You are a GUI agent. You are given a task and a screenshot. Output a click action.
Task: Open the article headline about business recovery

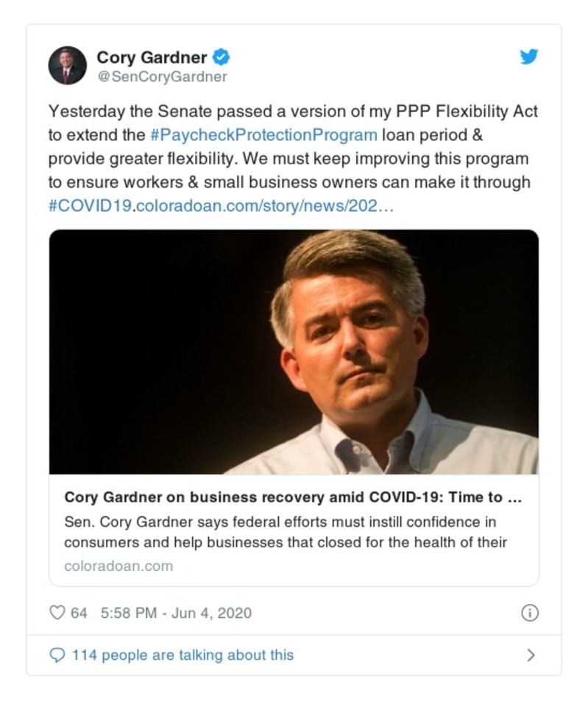click(x=293, y=497)
